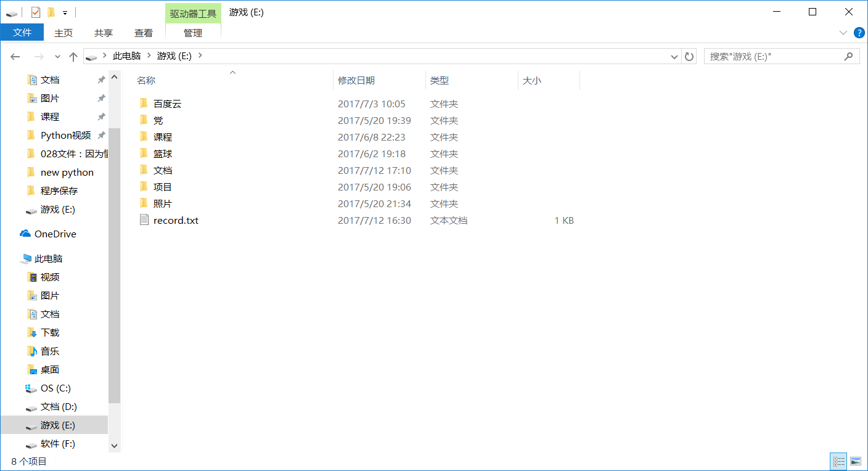The height and width of the screenshot is (471, 868).
Task: Open help via the question mark icon
Action: pyautogui.click(x=859, y=33)
